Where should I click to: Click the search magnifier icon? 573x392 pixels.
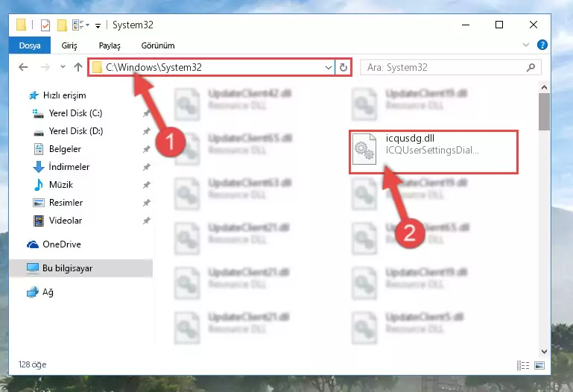[x=531, y=67]
